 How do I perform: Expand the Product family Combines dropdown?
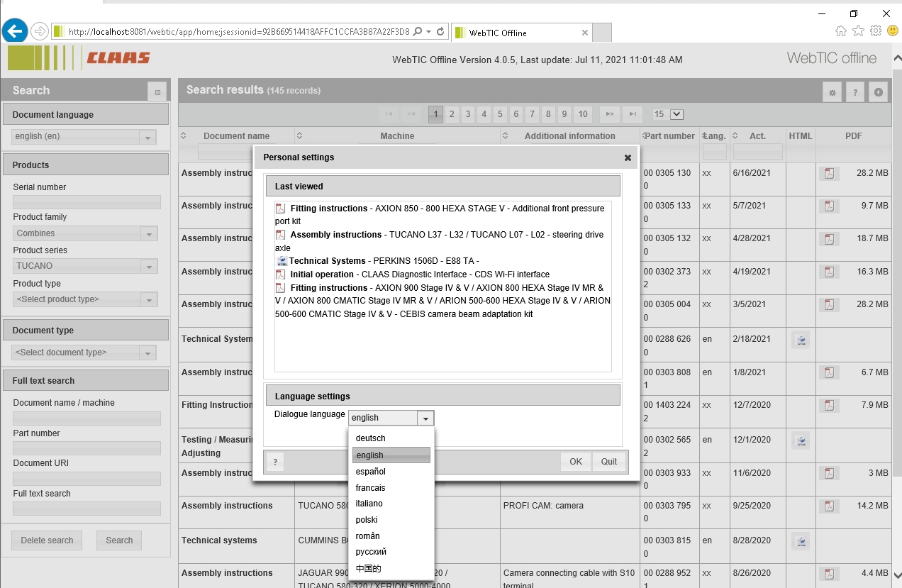(148, 233)
